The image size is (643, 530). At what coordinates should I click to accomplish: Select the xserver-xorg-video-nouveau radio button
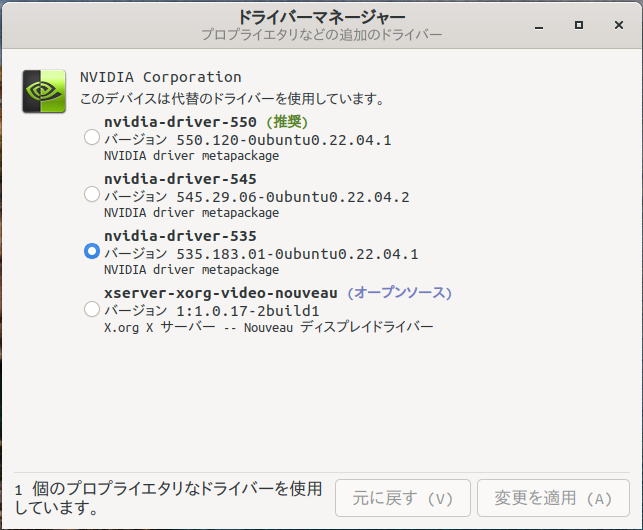pos(92,309)
